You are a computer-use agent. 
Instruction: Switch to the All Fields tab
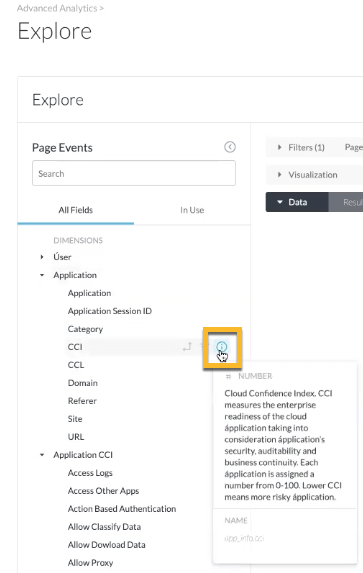click(76, 210)
